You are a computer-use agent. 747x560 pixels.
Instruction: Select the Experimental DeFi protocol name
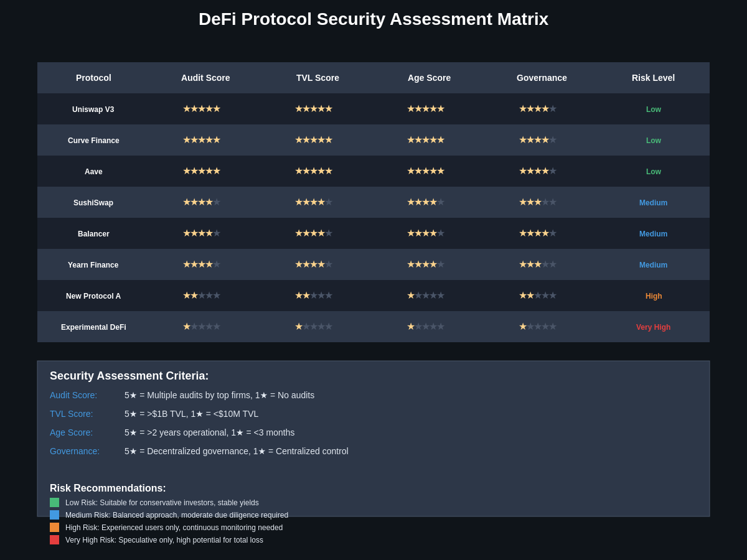click(93, 327)
